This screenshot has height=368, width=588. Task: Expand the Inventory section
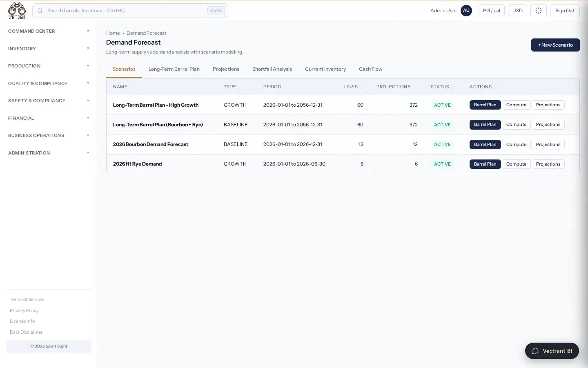tap(49, 49)
